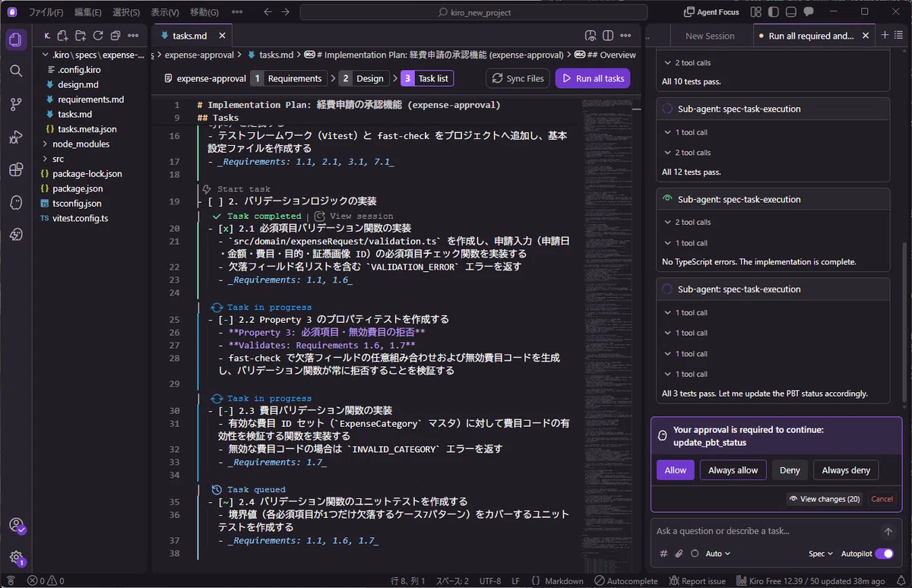Open the Kiro ghost panel icon
This screenshot has height=588, width=912.
[16, 203]
